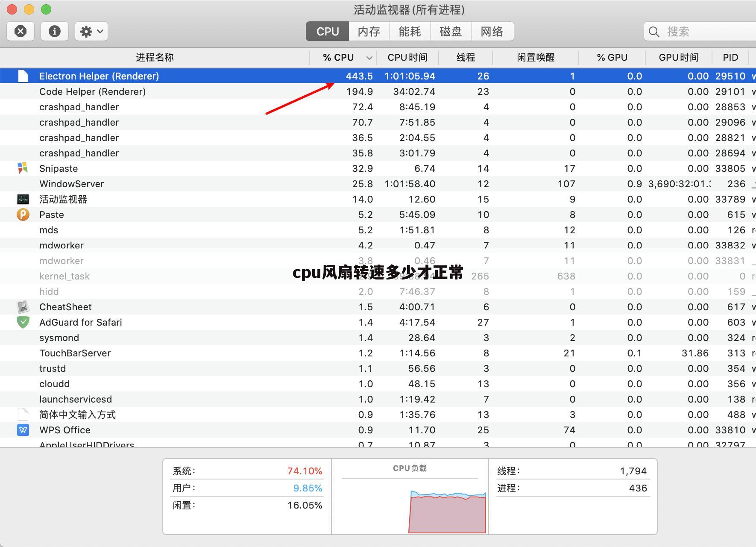Switch to the 内存 tab
Screen dimensions: 756x547
369,31
